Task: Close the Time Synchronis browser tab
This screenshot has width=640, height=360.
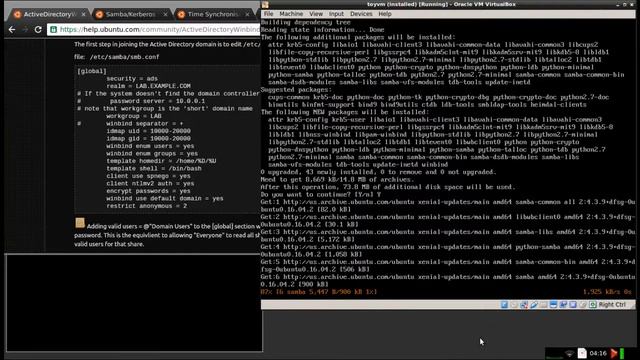Action: pos(247,14)
